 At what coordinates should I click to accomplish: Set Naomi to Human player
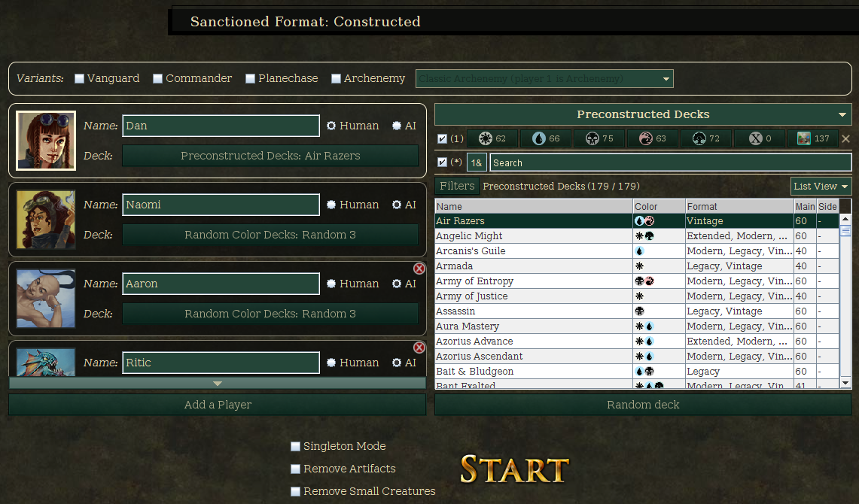coord(331,205)
